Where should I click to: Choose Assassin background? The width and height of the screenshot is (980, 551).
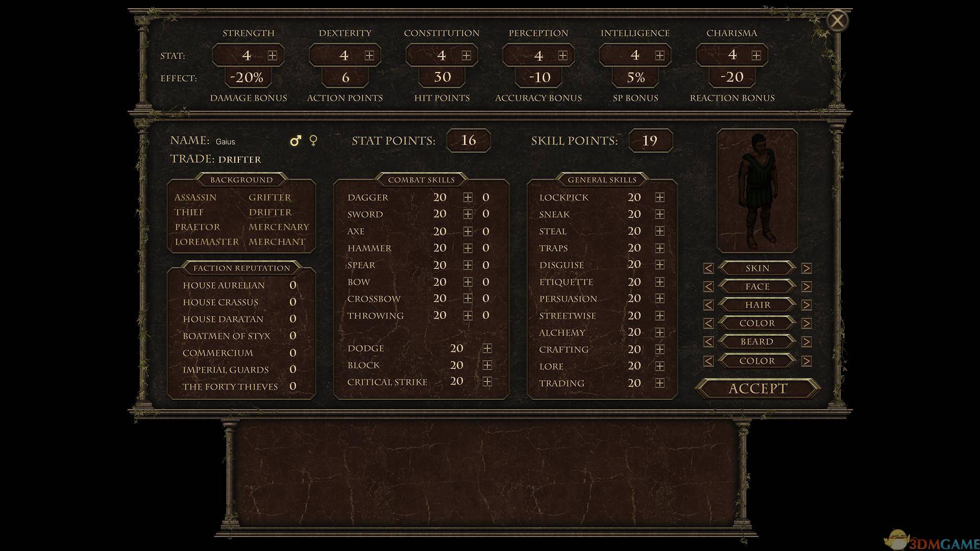[195, 197]
